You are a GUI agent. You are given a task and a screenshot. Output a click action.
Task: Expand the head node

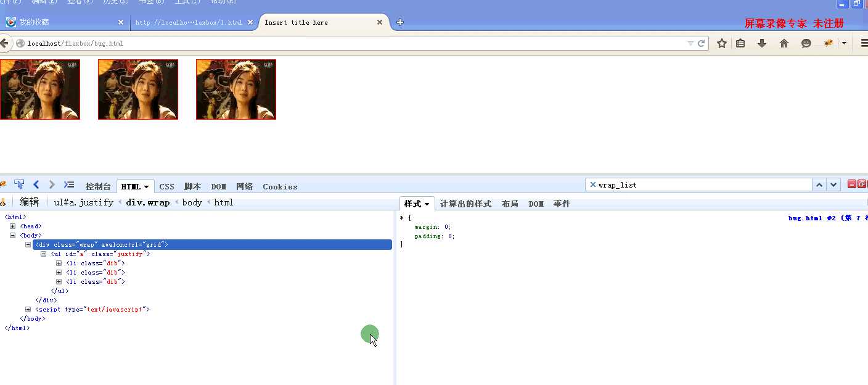(x=13, y=226)
